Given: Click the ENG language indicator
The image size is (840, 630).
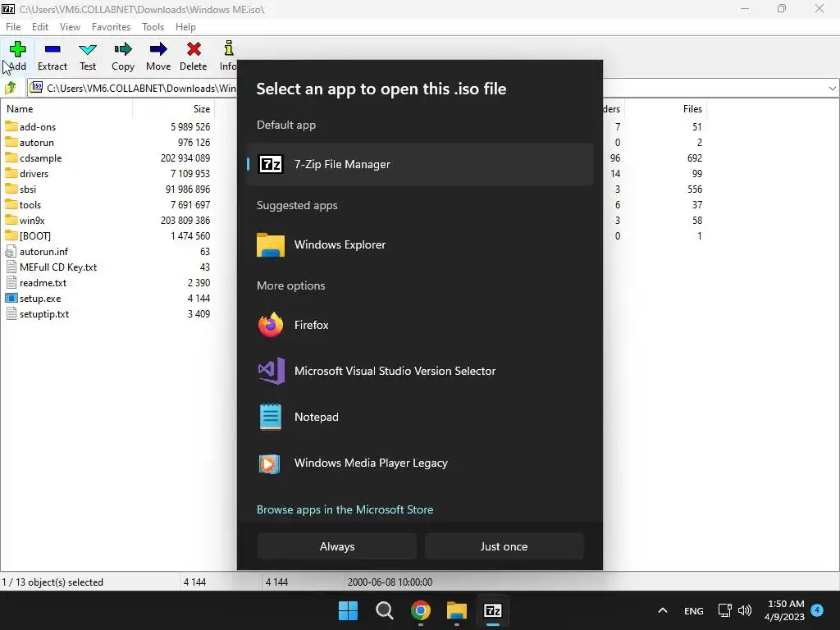Looking at the screenshot, I should [x=694, y=610].
